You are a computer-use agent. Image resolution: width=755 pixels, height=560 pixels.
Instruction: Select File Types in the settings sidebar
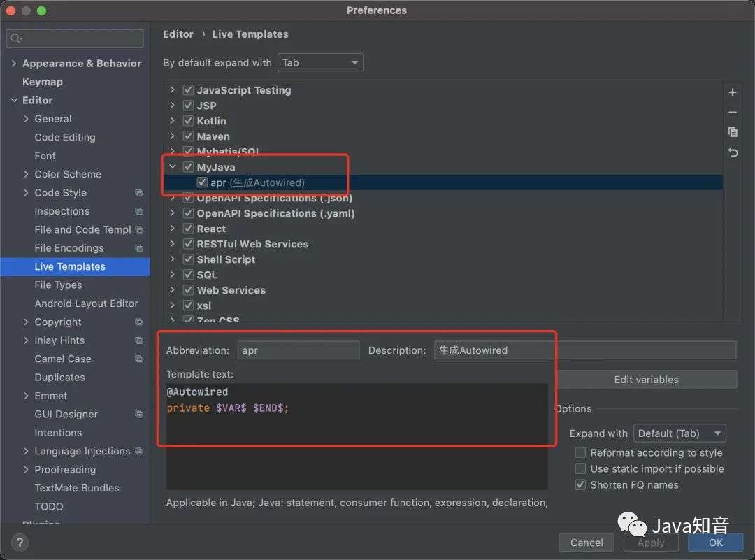click(58, 285)
